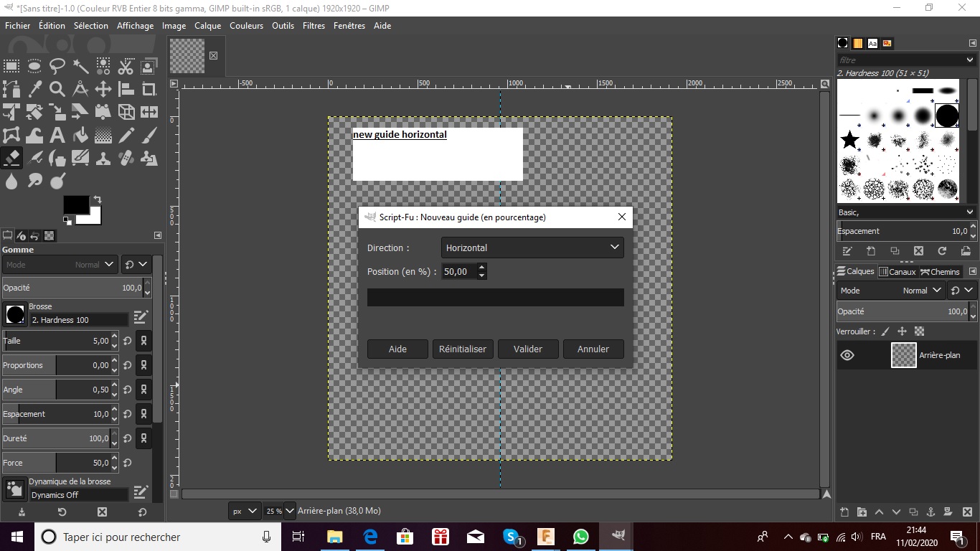Toggle the lock pixels brush icon
980x551 pixels.
[x=885, y=331]
